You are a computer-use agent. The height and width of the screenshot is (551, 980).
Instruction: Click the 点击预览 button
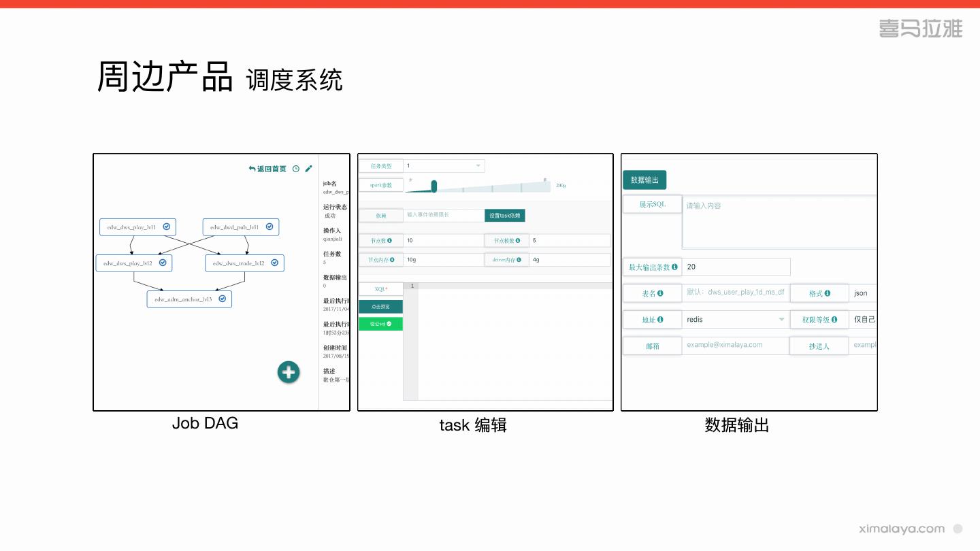(380, 307)
